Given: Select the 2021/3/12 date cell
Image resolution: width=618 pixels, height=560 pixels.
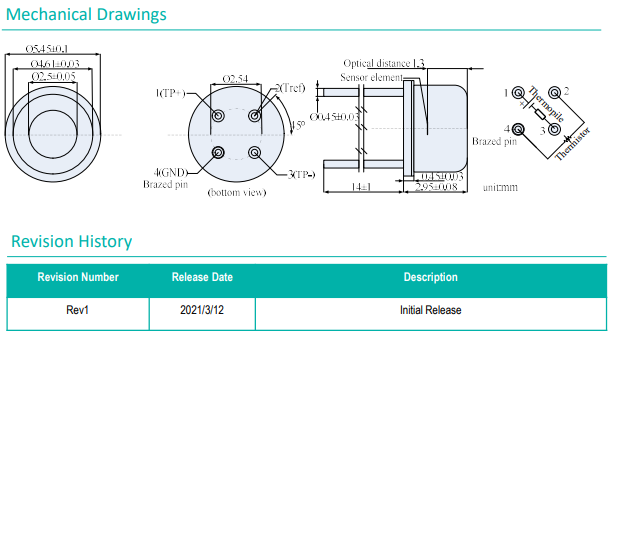Looking at the screenshot, I should click(x=202, y=311).
